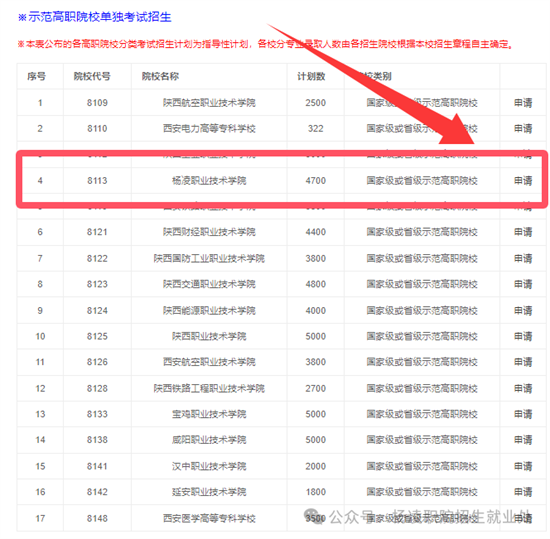Click 申请 for 陕西交通职业技术学院
This screenshot has height=539, width=550.
[523, 284]
